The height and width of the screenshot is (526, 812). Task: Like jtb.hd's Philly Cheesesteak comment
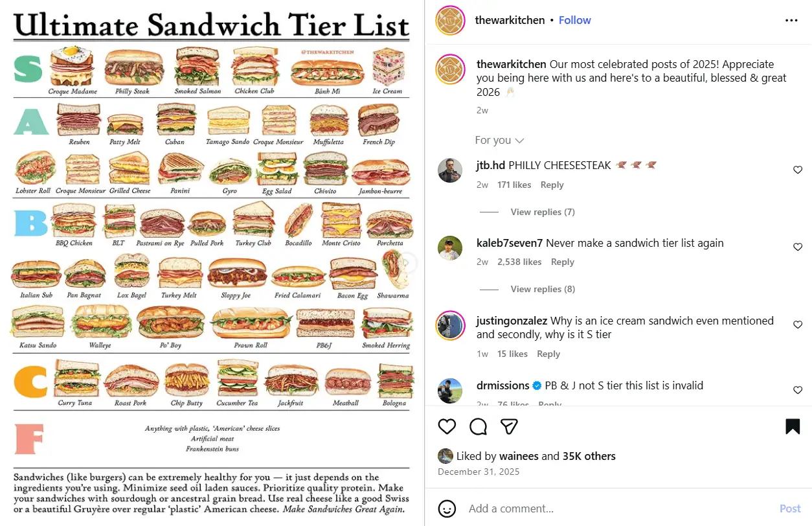pos(798,170)
